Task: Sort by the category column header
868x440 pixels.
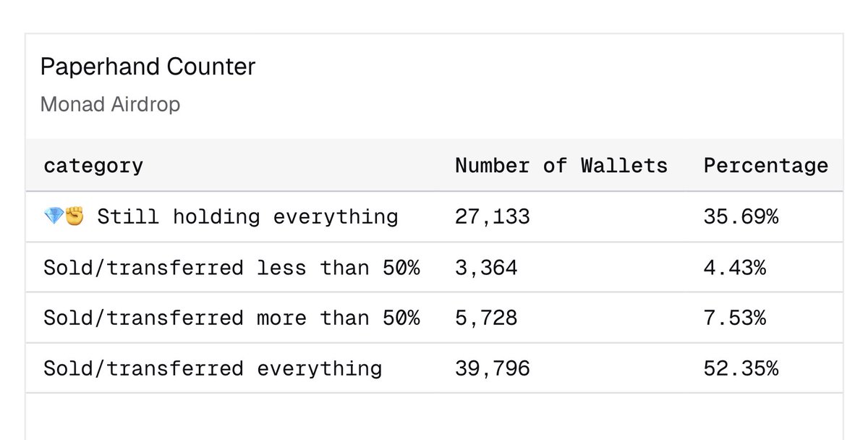Action: [x=93, y=166]
